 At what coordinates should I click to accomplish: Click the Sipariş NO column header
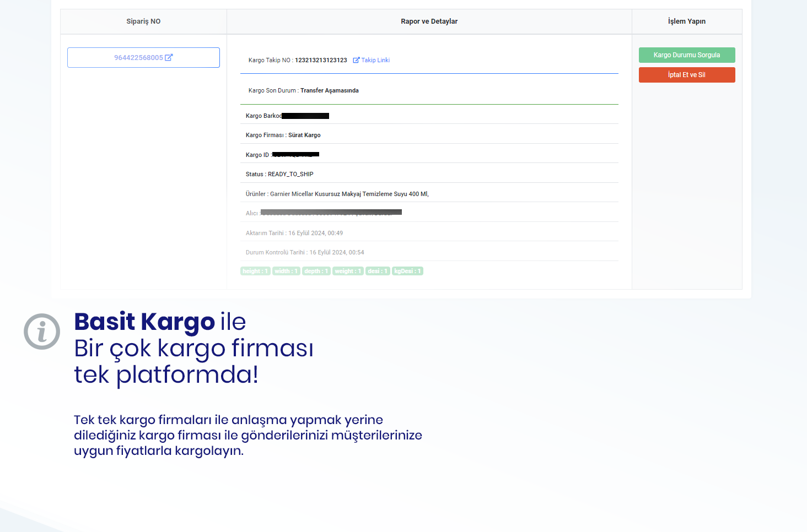point(143,21)
